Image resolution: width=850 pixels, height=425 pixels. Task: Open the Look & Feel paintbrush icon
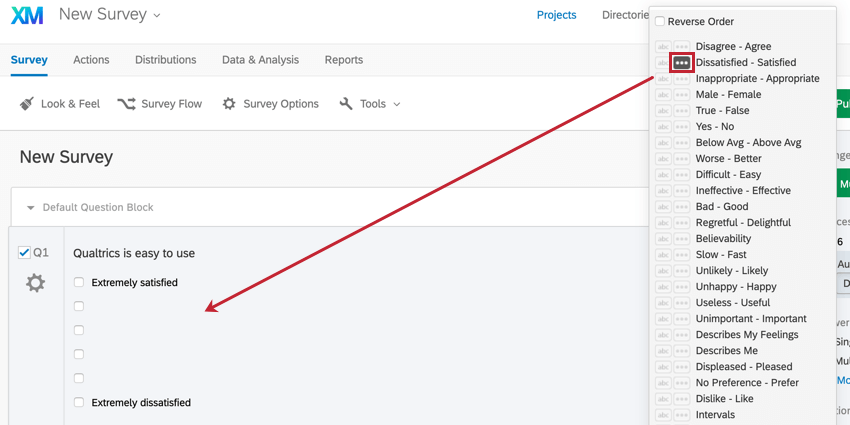(x=27, y=104)
